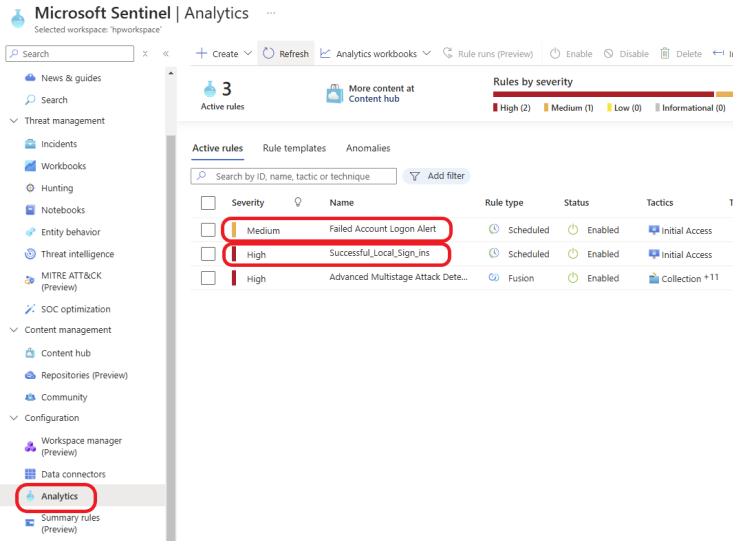Click the Enable toolbar button
Screen dimensions: 733x541
point(571,54)
